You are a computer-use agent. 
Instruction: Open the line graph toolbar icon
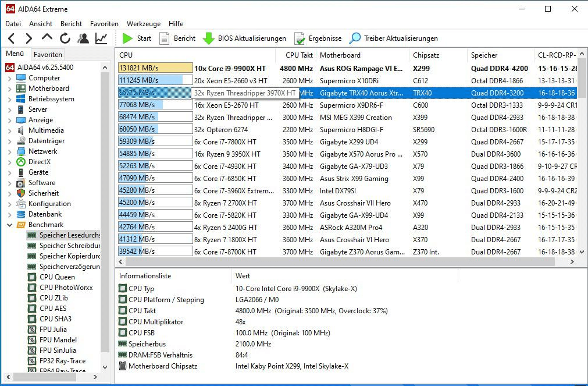point(101,38)
